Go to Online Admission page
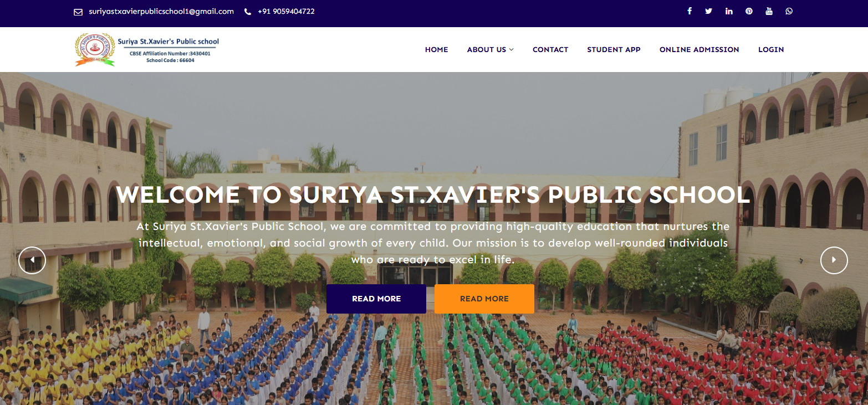 coord(699,50)
